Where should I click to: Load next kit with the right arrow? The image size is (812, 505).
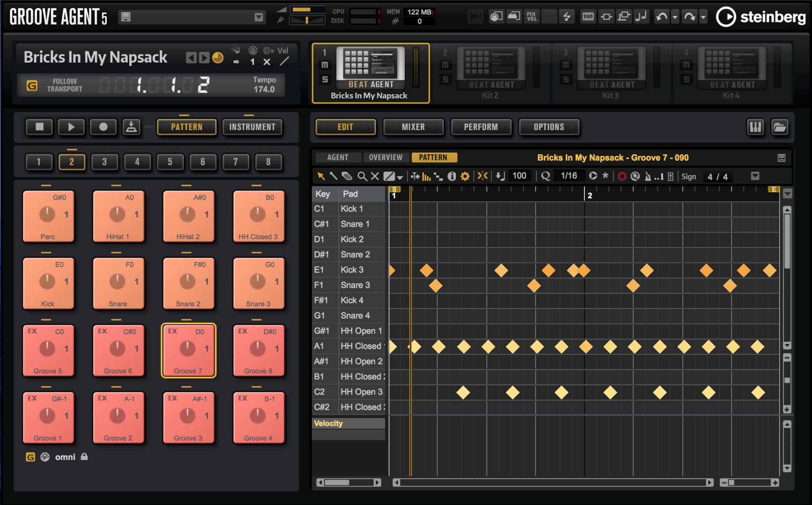pos(204,58)
